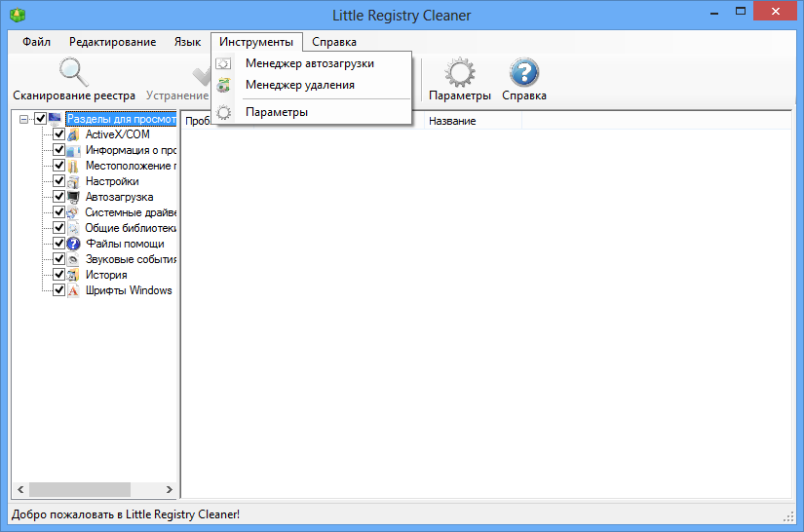The width and height of the screenshot is (804, 532).
Task: Close the Инструменты menu
Action: [256, 42]
